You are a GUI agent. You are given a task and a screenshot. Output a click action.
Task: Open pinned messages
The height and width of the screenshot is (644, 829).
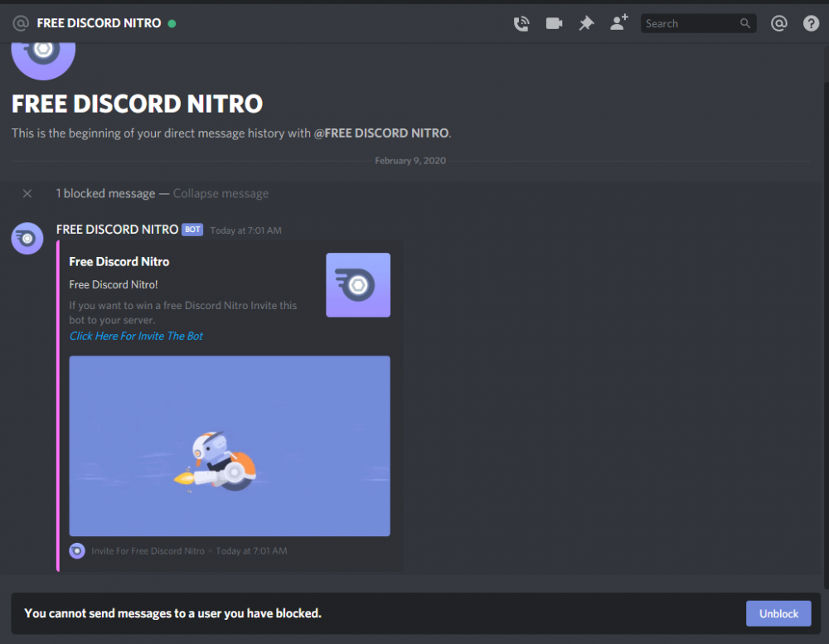[x=586, y=23]
